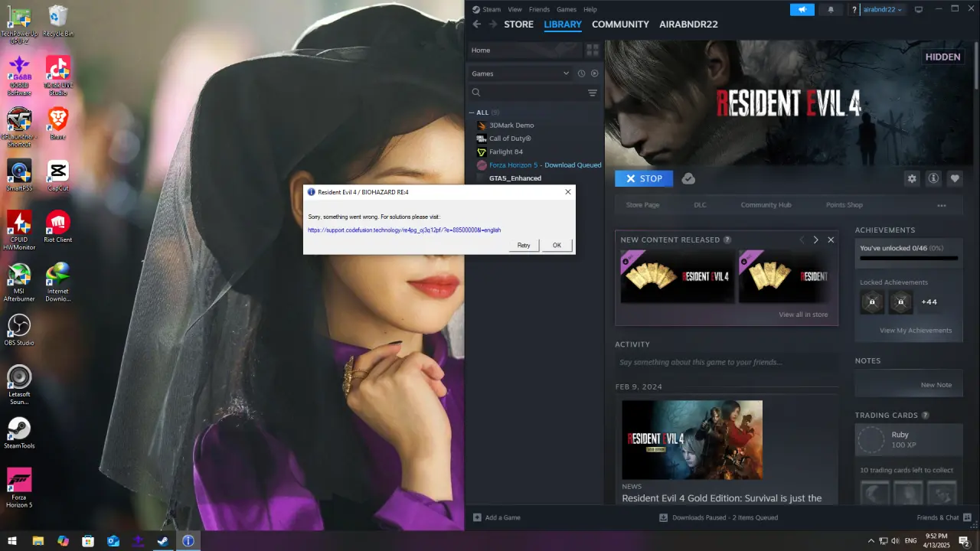This screenshot has height=551, width=980.
Task: Open Friends & Chat
Action: (x=944, y=517)
